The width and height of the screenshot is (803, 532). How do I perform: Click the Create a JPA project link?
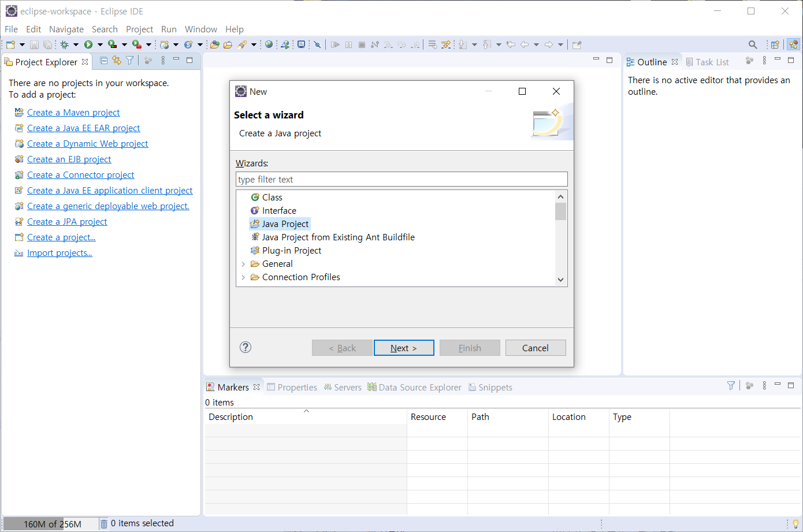(x=67, y=222)
